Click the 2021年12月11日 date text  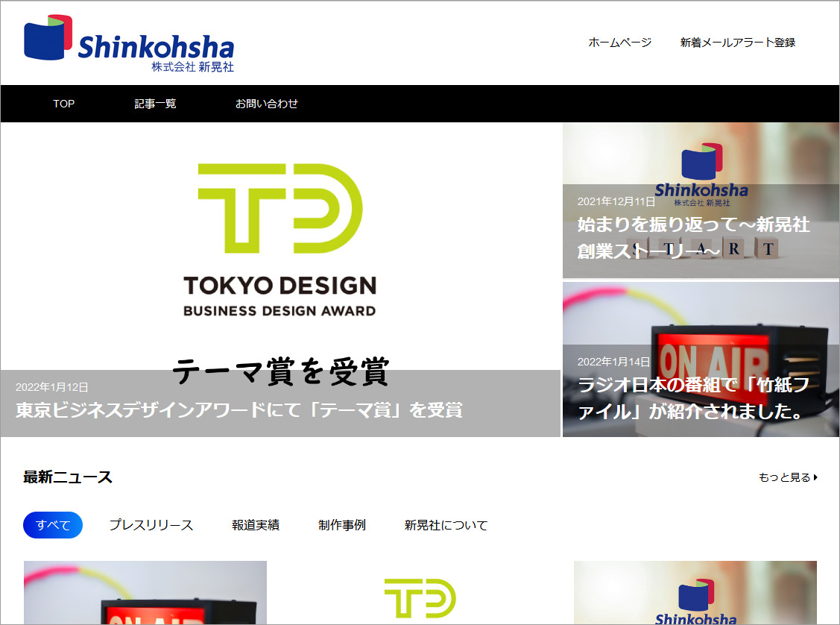(616, 201)
